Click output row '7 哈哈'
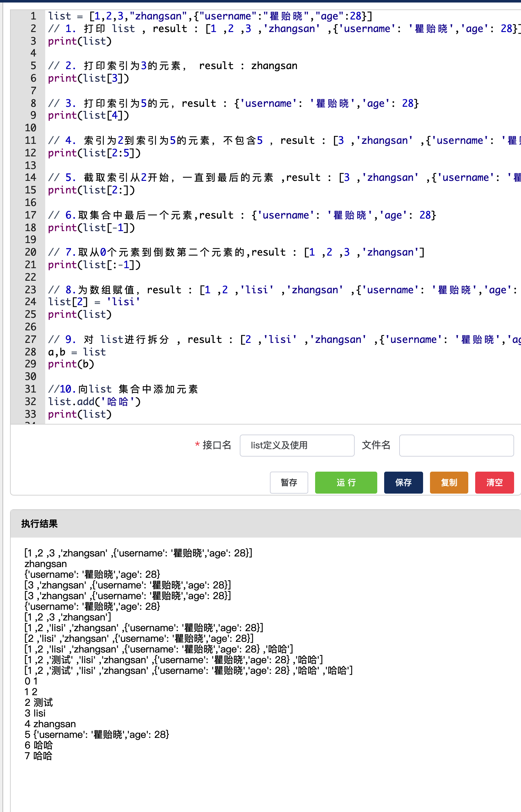 [38, 756]
